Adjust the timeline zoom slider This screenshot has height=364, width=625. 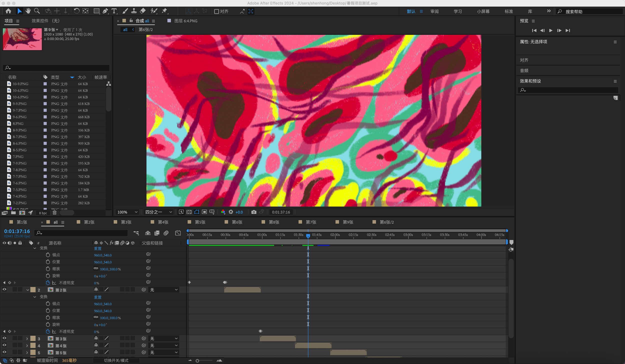point(197,361)
